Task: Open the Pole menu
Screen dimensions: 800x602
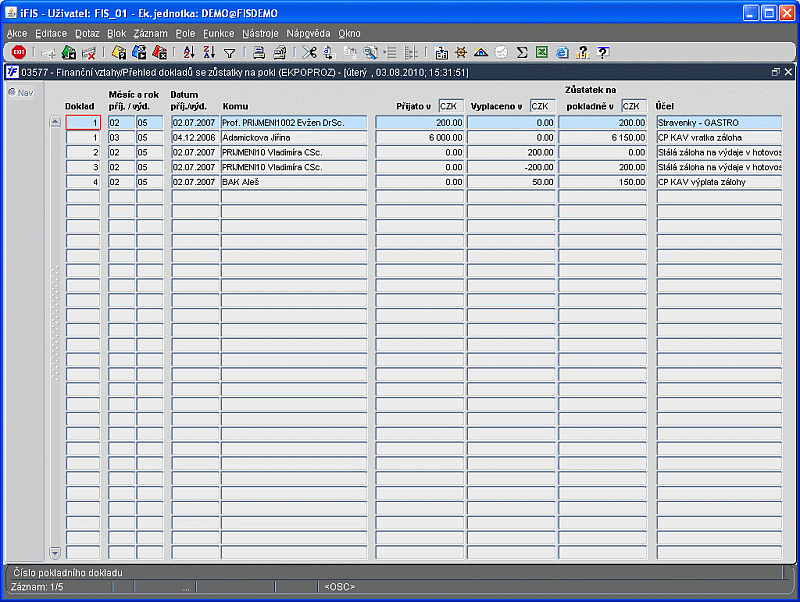Action: (x=185, y=33)
